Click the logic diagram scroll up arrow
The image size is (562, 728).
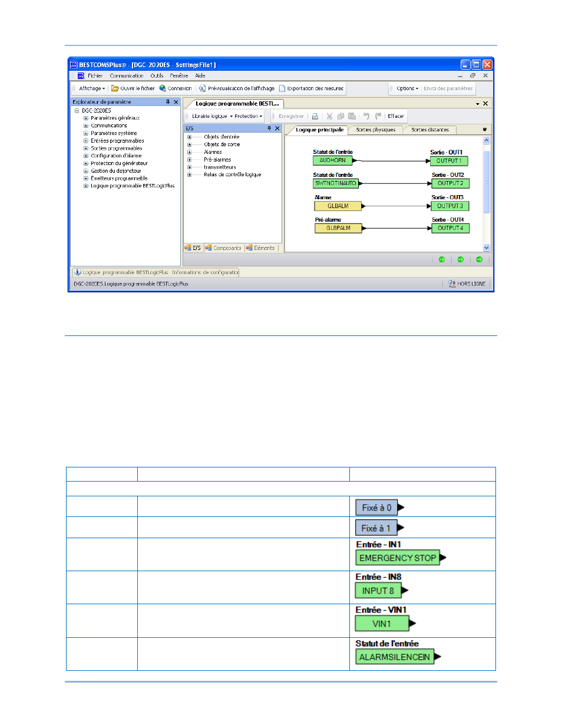pyautogui.click(x=487, y=141)
